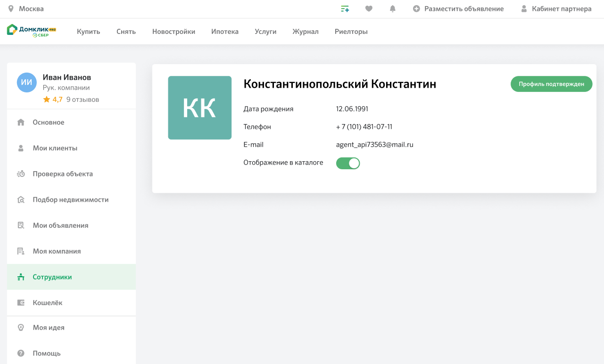Open the 9 отзывов reviews link

click(83, 99)
